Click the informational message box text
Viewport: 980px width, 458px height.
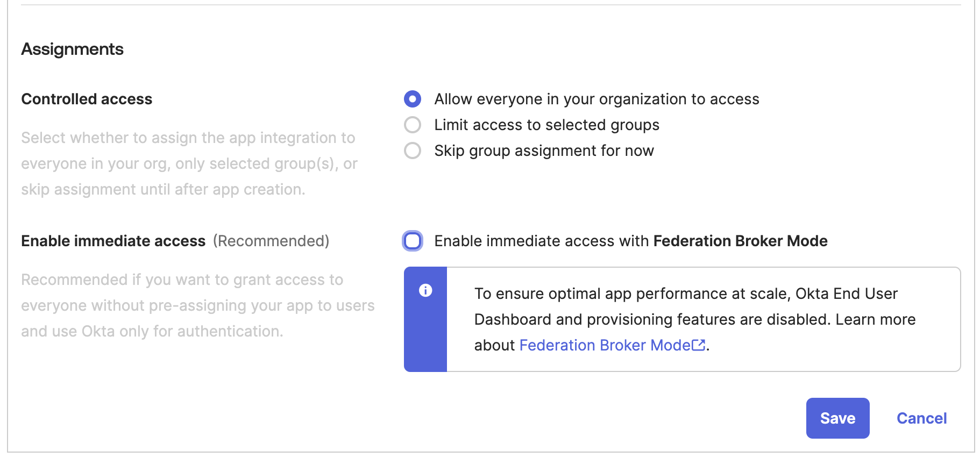pyautogui.click(x=694, y=319)
